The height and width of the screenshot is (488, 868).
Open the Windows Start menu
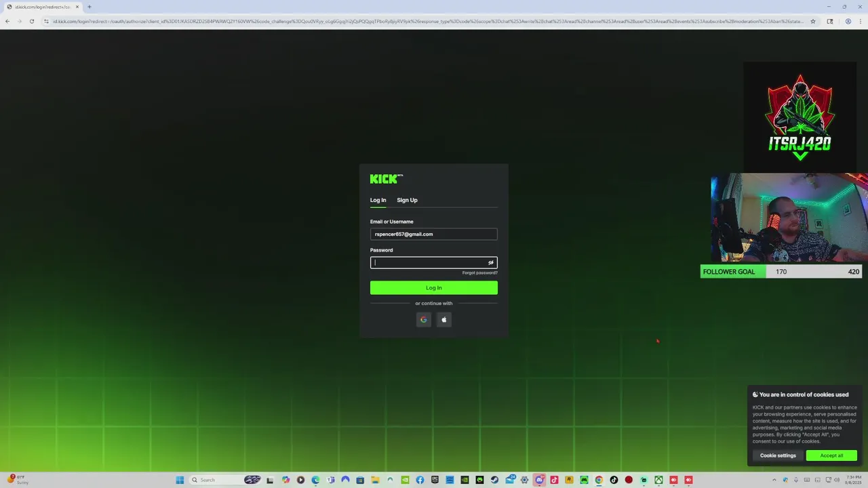click(180, 480)
